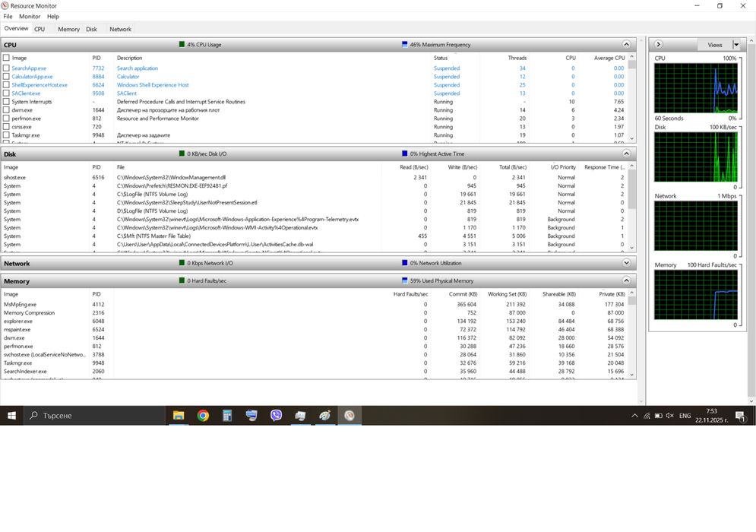Open the Windows Start menu
The width and height of the screenshot is (756, 532).
[x=11, y=415]
